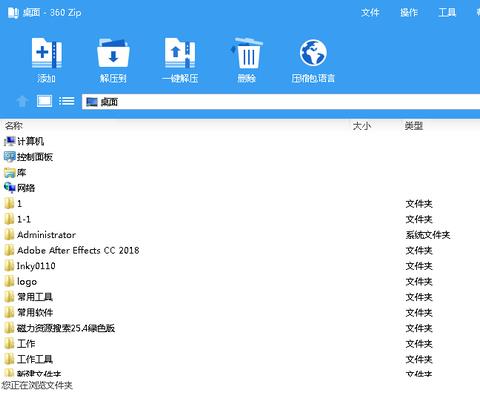The height and width of the screenshot is (396, 480).
Task: Click the 解压到 (Extract to) icon
Action: pos(113,53)
